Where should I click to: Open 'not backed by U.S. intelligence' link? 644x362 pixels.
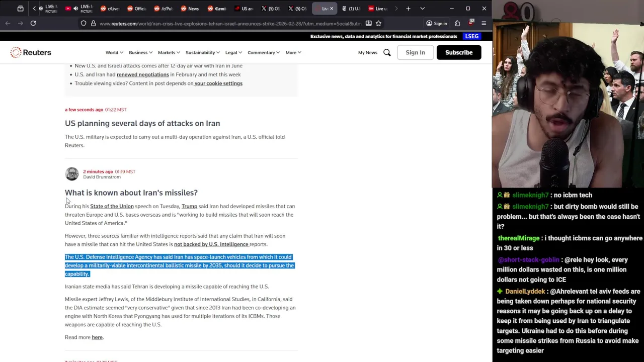coord(211,244)
